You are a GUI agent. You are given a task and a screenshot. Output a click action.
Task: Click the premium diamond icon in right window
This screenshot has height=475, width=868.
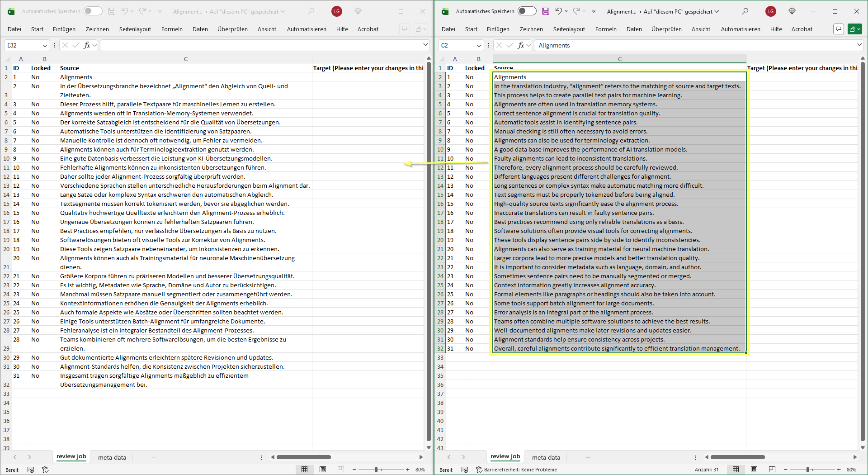click(792, 11)
